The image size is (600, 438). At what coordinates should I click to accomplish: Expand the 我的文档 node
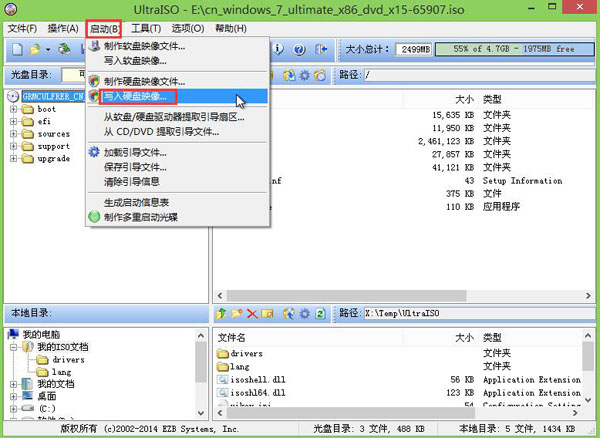tap(13, 384)
